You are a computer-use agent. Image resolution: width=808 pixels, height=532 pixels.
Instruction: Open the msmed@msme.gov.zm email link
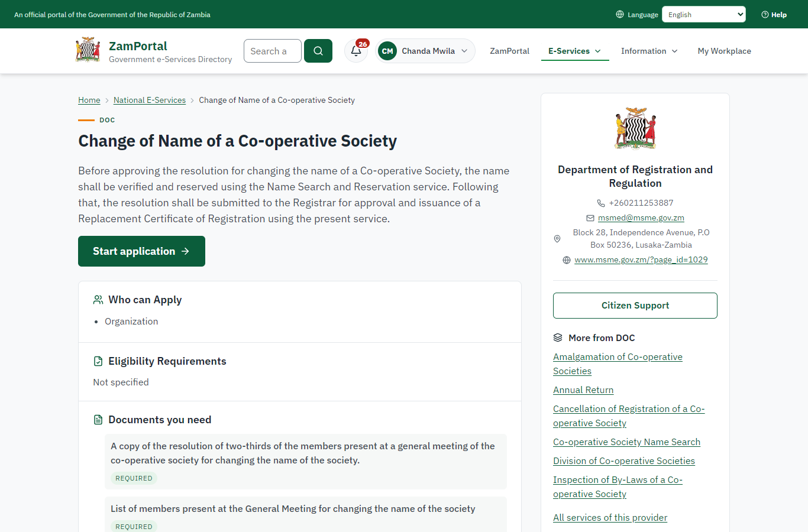pos(641,218)
